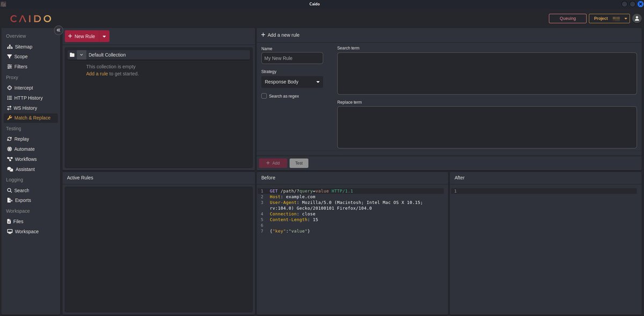
Task: Go to Filters in sidebar
Action: click(31, 67)
